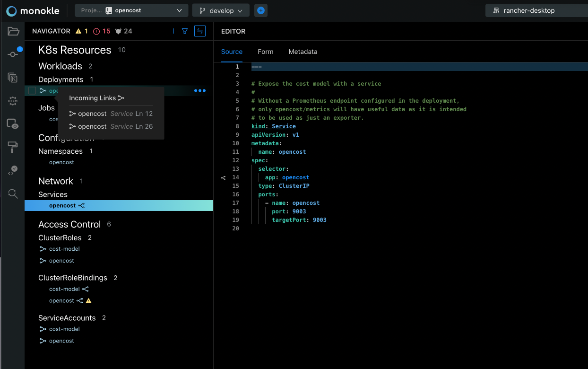Collapse the Access Control section
Image resolution: width=588 pixels, height=369 pixels.
coord(69,224)
